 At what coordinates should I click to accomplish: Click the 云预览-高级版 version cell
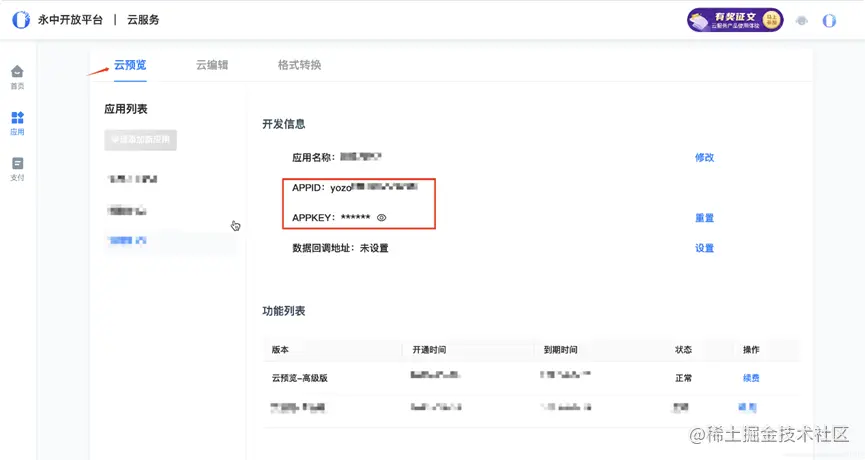[x=300, y=378]
